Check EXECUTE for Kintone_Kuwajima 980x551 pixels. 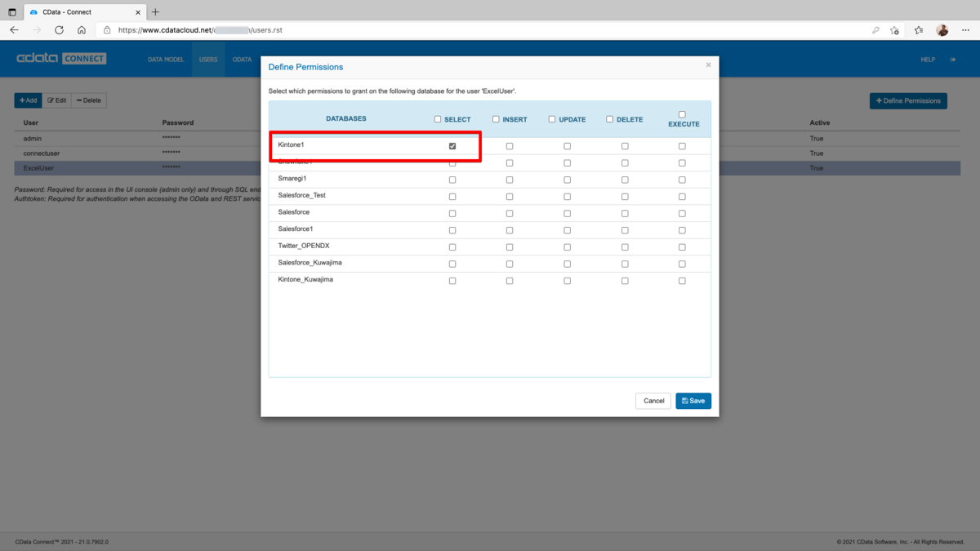pos(682,281)
